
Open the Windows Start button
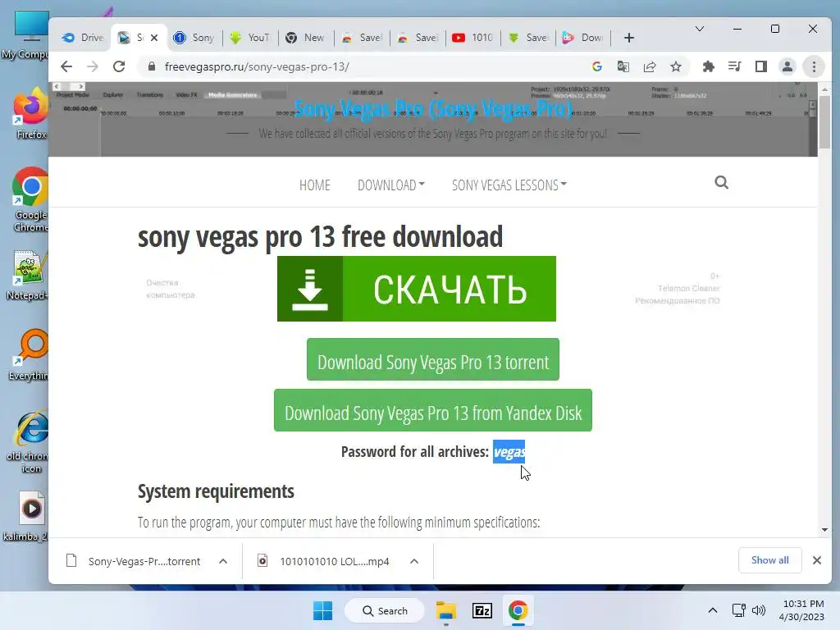322,610
